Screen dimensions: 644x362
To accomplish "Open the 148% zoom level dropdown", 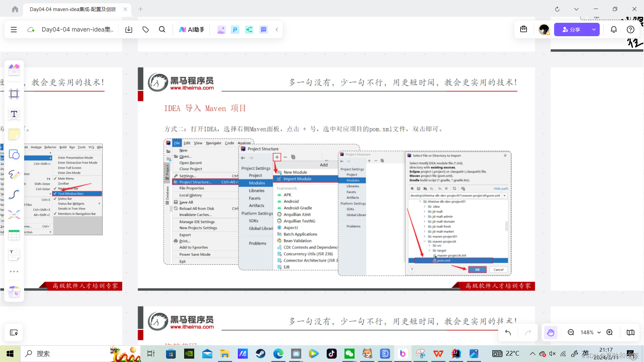I will [590, 333].
